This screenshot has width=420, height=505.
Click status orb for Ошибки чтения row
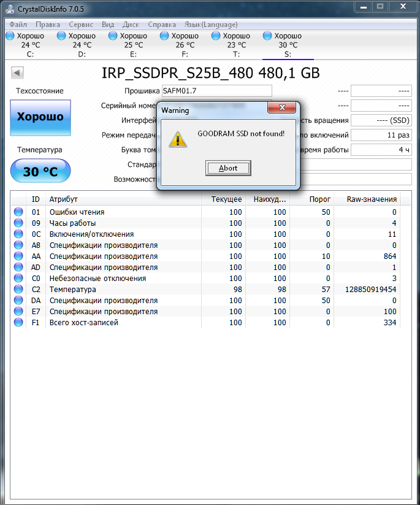[18, 212]
